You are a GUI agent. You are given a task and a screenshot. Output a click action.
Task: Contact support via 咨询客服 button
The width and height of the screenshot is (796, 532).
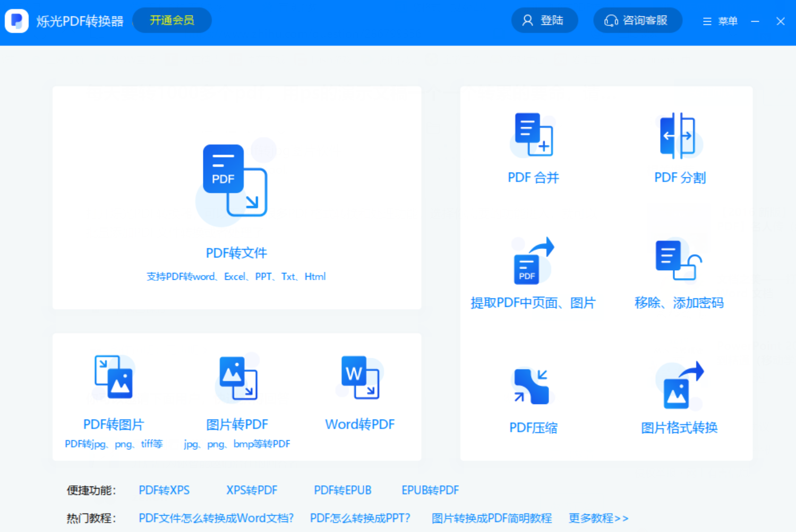pos(637,20)
